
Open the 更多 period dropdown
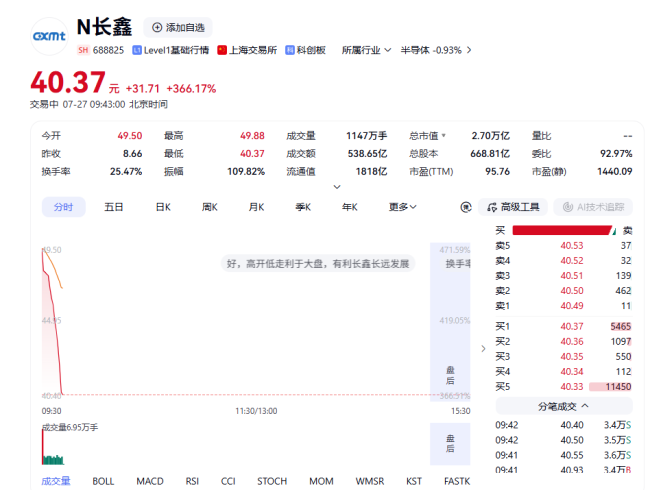pos(402,207)
